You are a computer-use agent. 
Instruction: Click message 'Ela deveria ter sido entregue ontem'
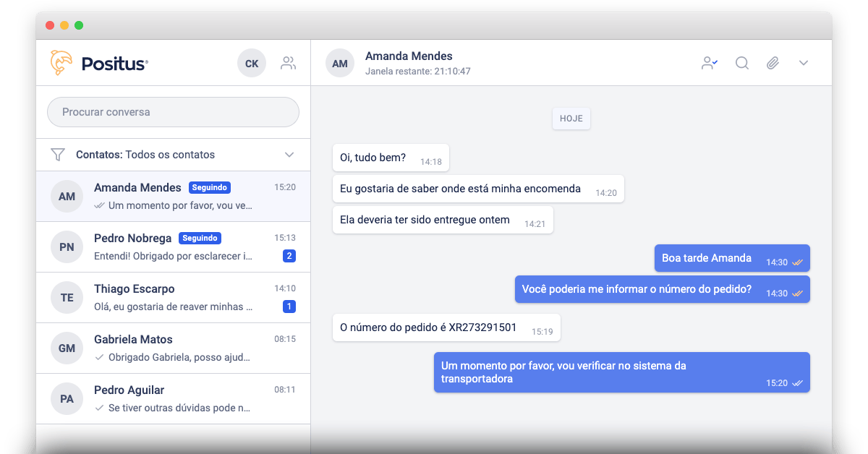(x=443, y=220)
